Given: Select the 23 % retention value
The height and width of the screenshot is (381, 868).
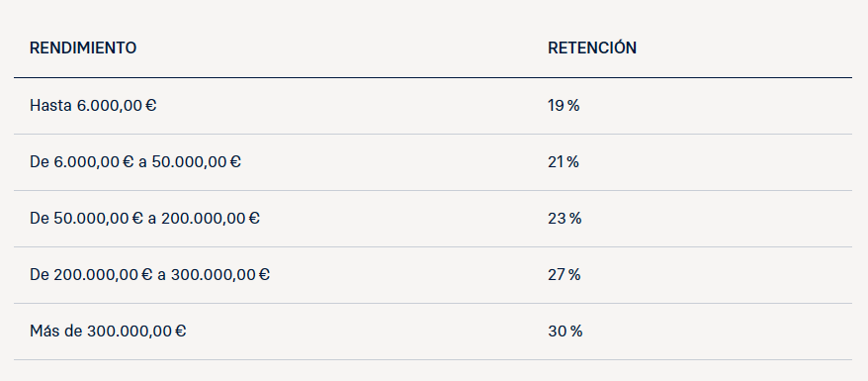Looking at the screenshot, I should click(564, 218).
